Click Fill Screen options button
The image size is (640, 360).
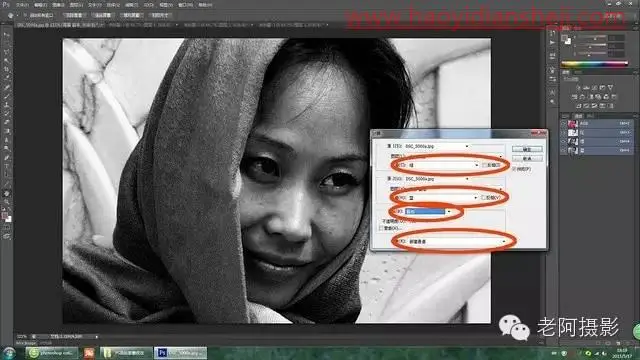click(131, 15)
